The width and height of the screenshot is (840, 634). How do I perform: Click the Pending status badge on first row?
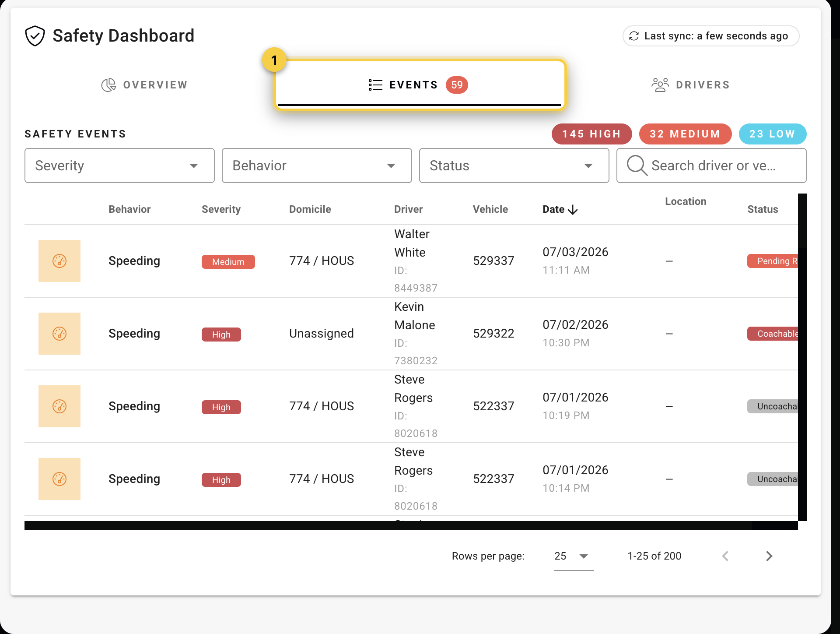[773, 261]
